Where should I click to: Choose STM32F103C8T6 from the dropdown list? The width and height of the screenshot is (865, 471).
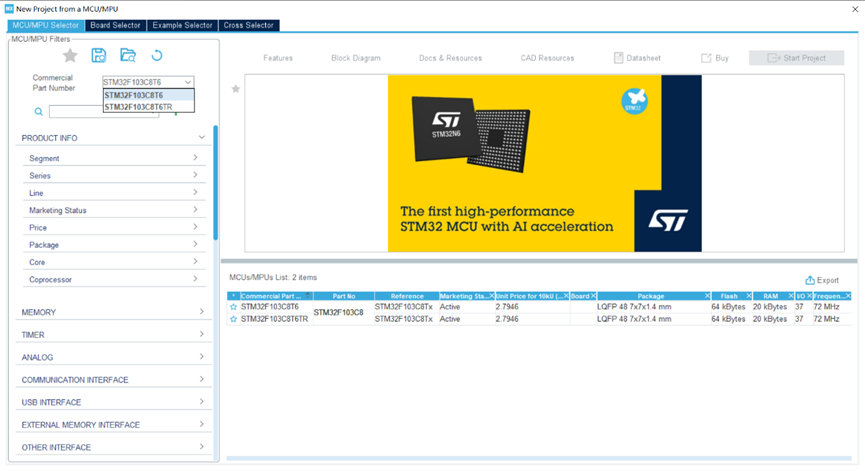[x=149, y=95]
